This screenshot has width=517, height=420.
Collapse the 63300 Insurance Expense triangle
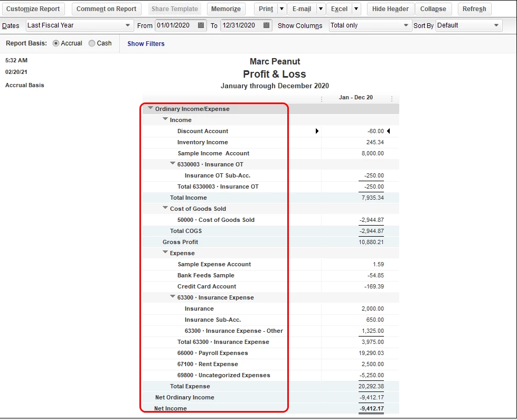click(x=173, y=296)
